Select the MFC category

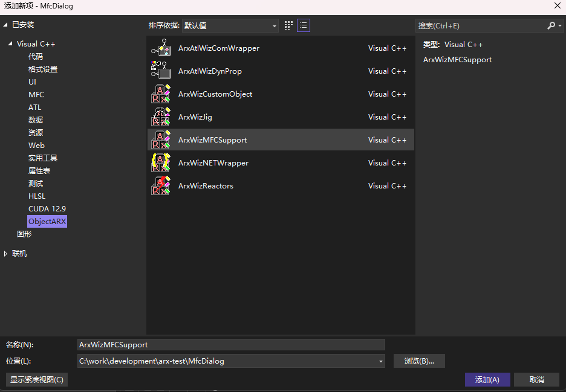pos(36,95)
